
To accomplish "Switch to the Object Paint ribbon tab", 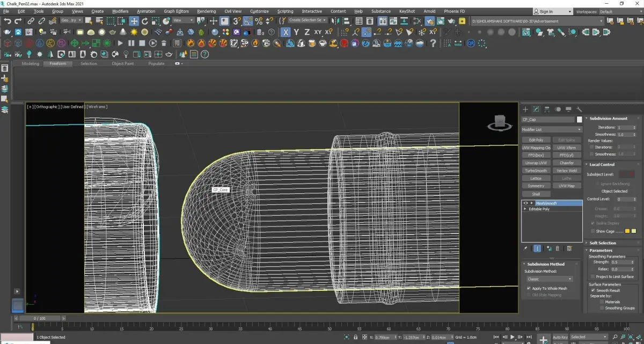I will 122,64.
